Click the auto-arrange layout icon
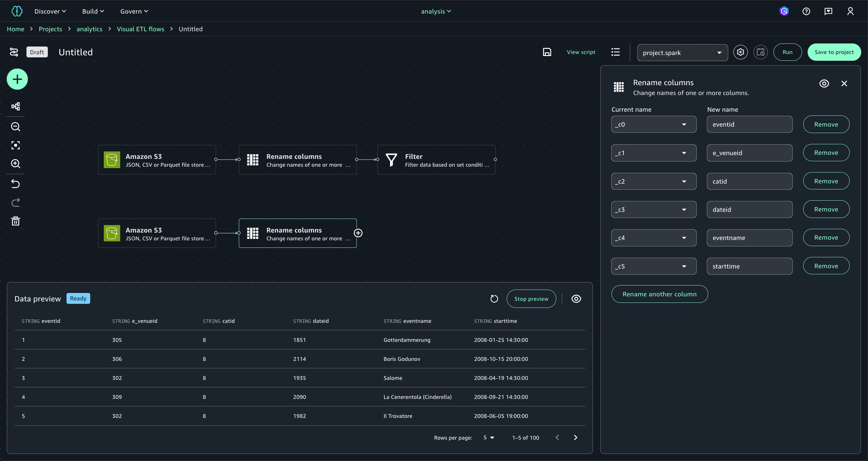The image size is (868, 461). (x=16, y=107)
